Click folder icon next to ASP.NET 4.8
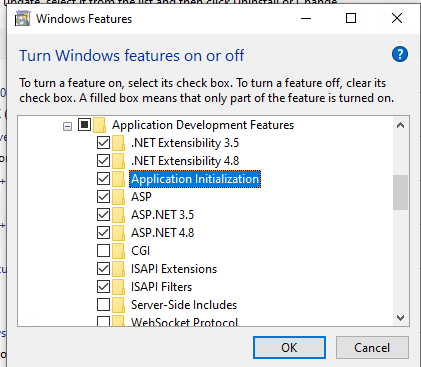The height and width of the screenshot is (367, 421). [118, 233]
